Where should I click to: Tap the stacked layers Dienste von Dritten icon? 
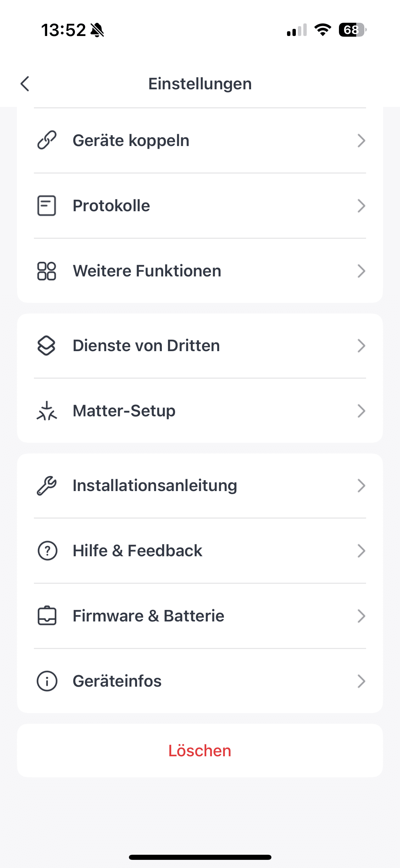(46, 346)
